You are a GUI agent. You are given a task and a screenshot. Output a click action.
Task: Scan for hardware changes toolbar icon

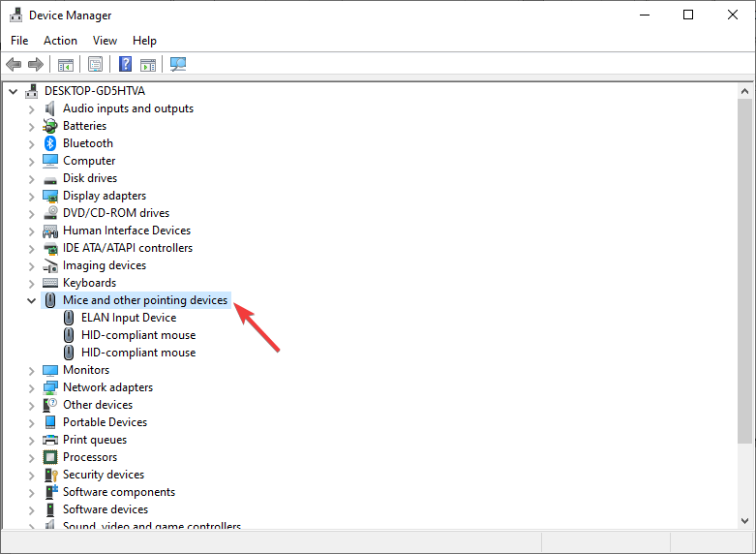pos(178,64)
